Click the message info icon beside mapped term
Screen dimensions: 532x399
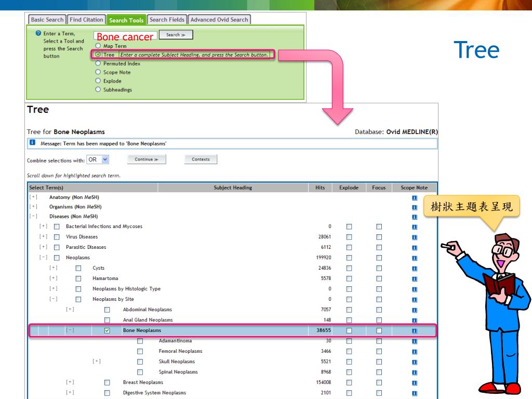coord(32,143)
